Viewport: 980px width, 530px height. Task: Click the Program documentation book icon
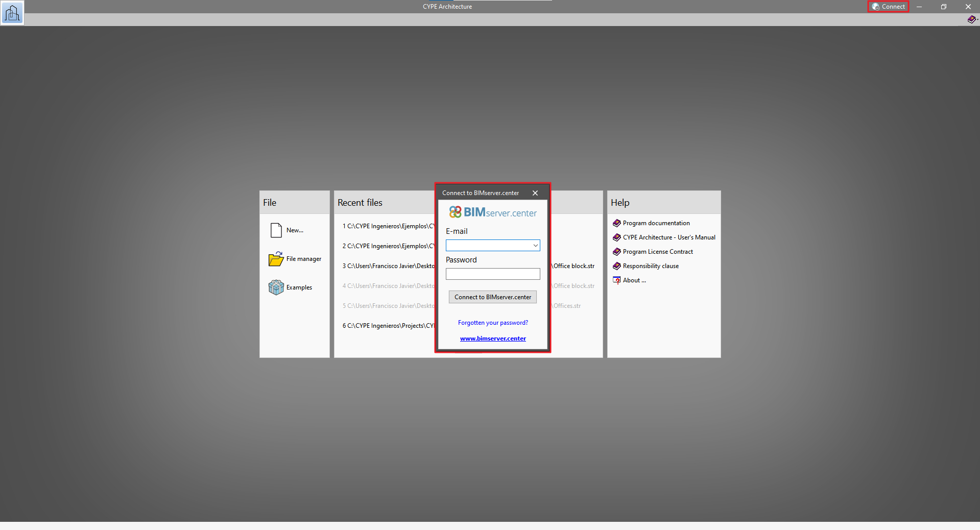click(x=616, y=223)
